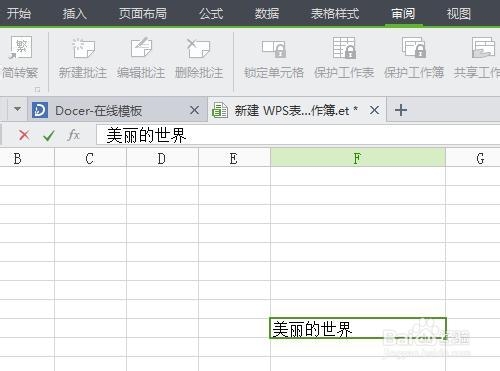Select column E header
The height and width of the screenshot is (371, 500).
coord(234,158)
